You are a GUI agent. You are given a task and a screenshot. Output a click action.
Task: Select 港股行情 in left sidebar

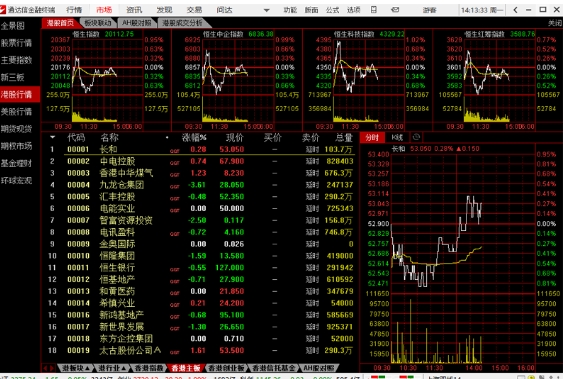coord(17,94)
